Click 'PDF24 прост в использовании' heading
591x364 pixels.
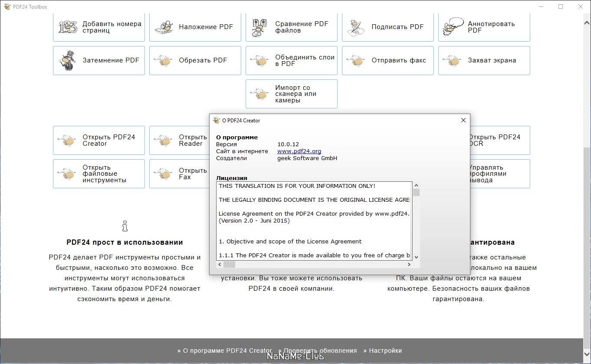(125, 243)
